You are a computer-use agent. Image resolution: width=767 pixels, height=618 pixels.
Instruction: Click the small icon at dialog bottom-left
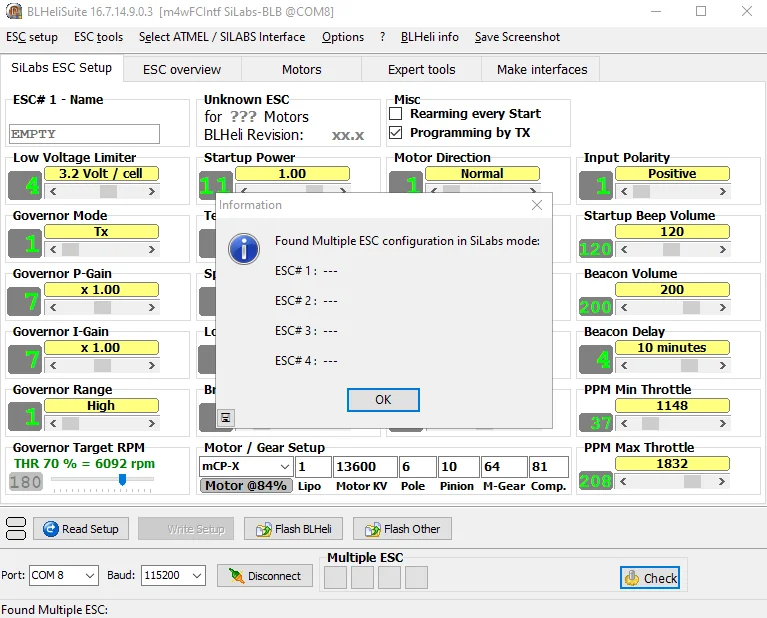click(x=226, y=417)
